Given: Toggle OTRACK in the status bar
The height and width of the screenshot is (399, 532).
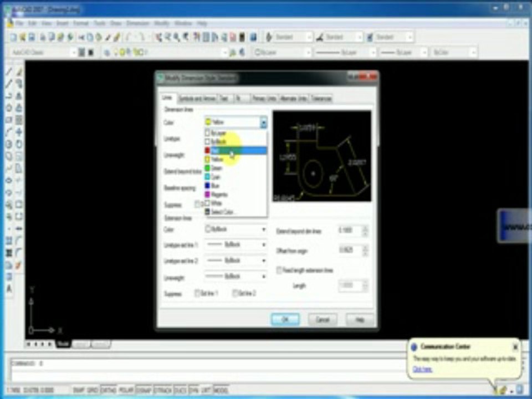Looking at the screenshot, I should [163, 390].
